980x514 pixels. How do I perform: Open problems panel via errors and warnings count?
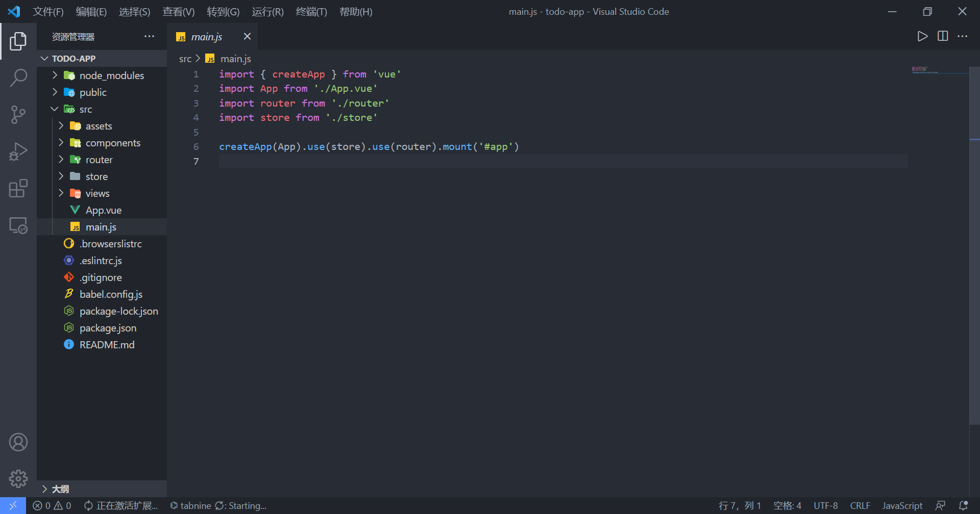point(52,505)
